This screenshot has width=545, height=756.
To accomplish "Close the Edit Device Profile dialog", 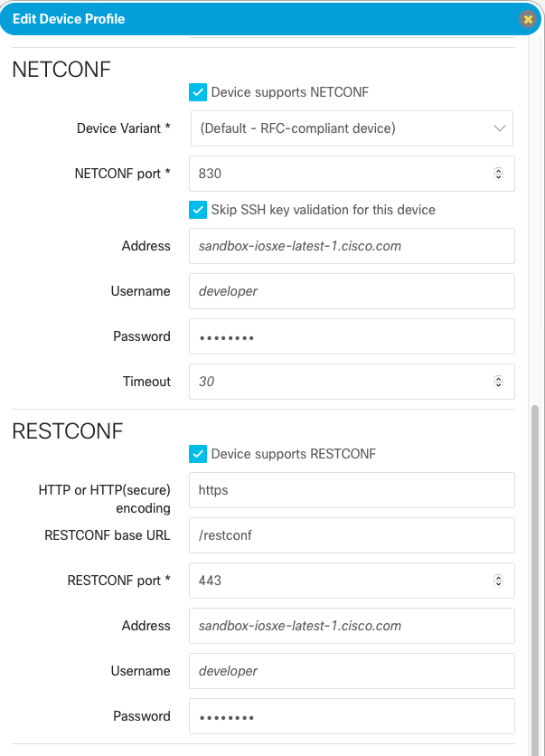I will [x=528, y=18].
